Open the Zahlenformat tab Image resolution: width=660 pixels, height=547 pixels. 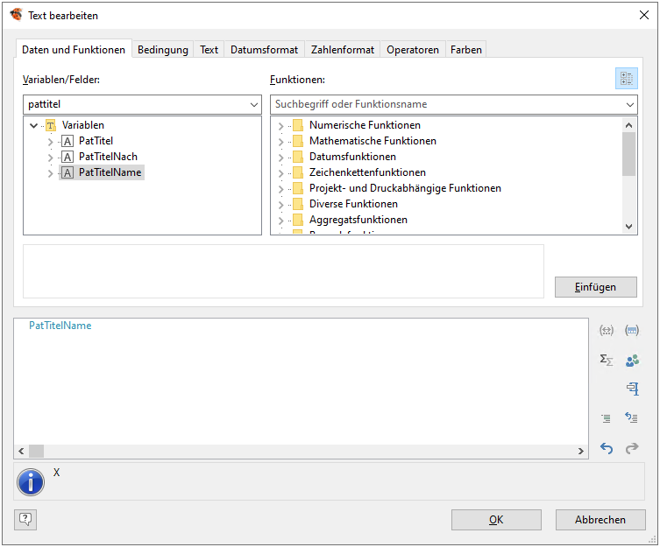(342, 50)
